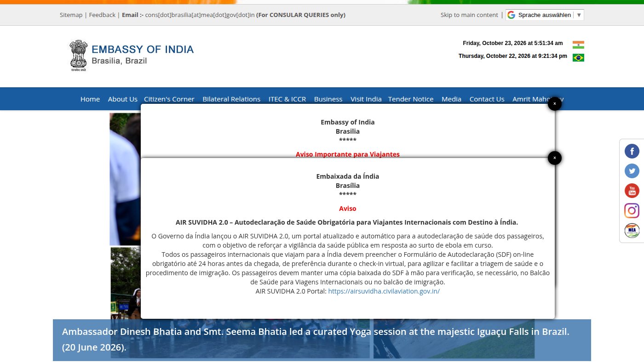The image size is (644, 362).
Task: Open the airsuvidha.civilaviation.gov.in portal link
Action: pyautogui.click(x=384, y=291)
